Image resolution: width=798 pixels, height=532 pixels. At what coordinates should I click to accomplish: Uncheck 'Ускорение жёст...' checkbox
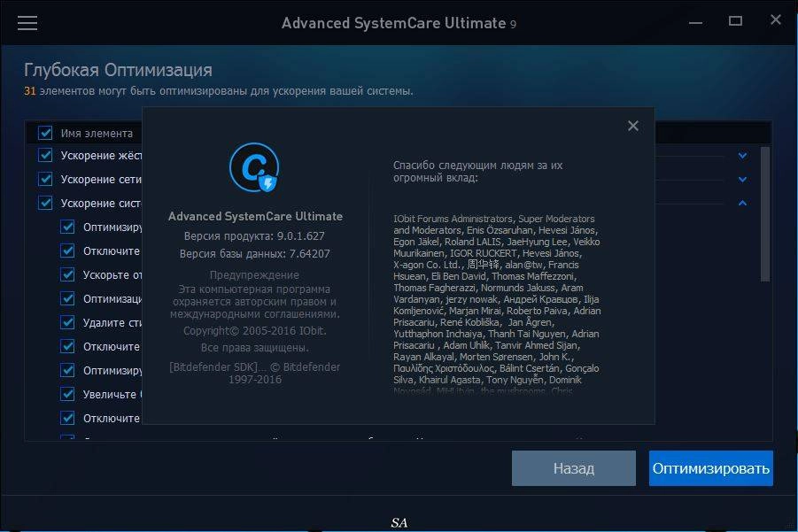[45, 155]
